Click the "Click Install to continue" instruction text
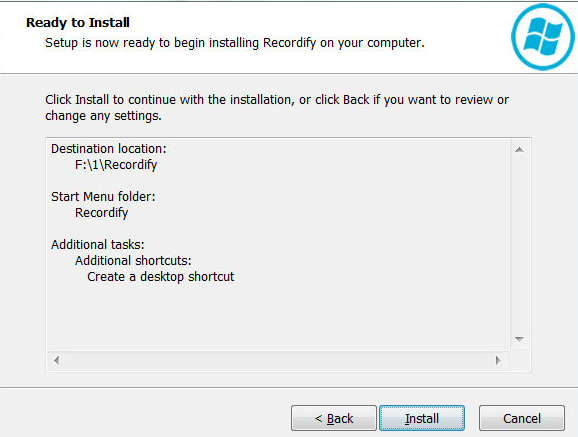Image resolution: width=578 pixels, height=437 pixels. 277,108
